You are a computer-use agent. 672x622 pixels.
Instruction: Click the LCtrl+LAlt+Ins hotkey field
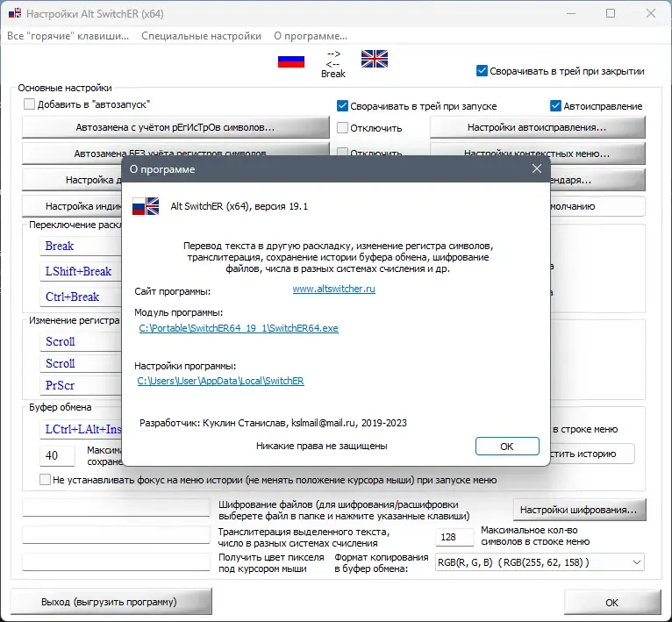coord(81,429)
